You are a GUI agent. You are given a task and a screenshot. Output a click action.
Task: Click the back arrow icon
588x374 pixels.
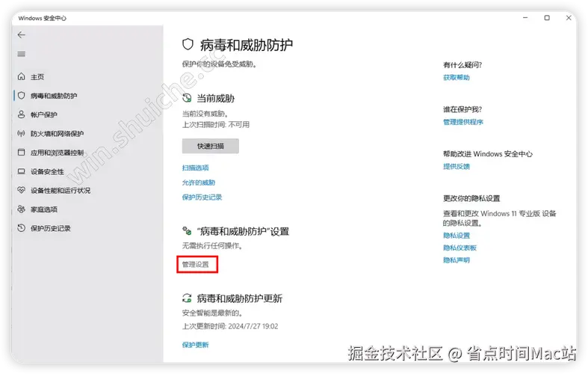click(22, 35)
